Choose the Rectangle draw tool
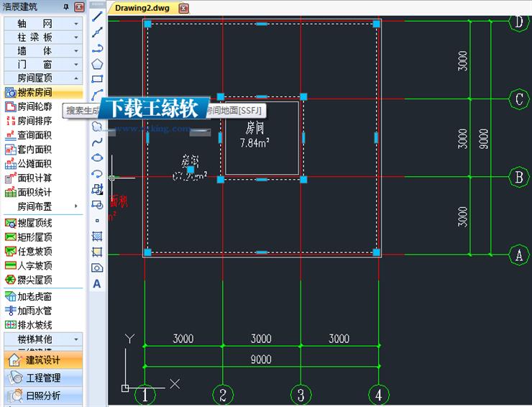Image resolution: width=532 pixels, height=407 pixels. click(97, 79)
